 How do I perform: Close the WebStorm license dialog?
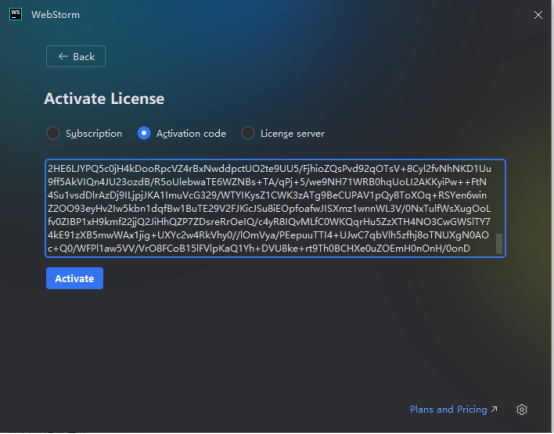coord(538,15)
